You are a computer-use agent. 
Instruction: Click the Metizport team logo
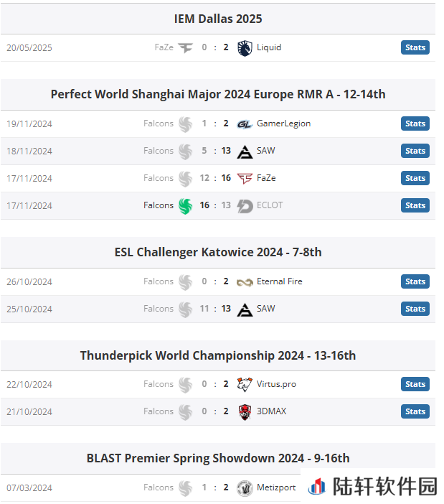pyautogui.click(x=245, y=488)
